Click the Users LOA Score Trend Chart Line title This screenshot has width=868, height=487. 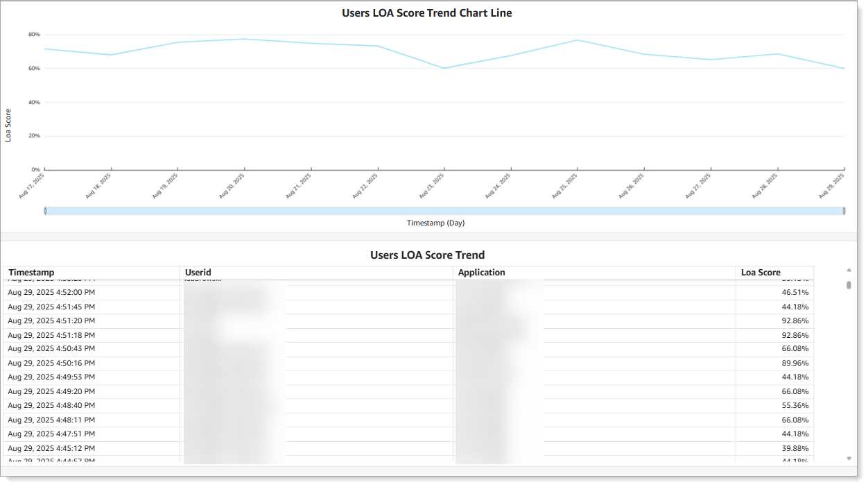428,12
